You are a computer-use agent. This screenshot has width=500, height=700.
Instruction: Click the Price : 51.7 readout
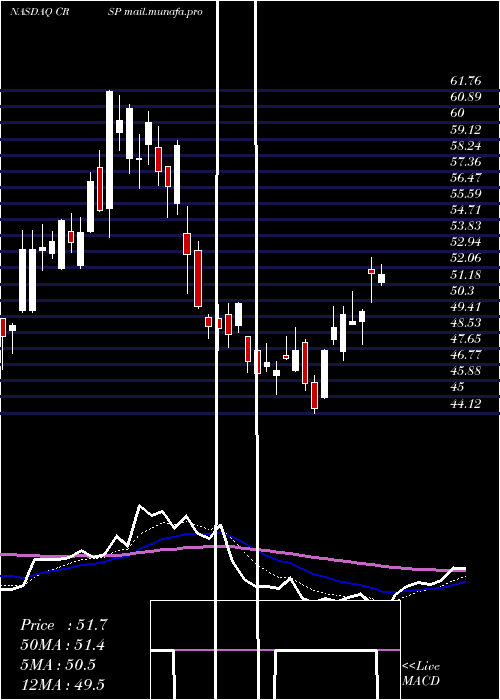tap(64, 625)
